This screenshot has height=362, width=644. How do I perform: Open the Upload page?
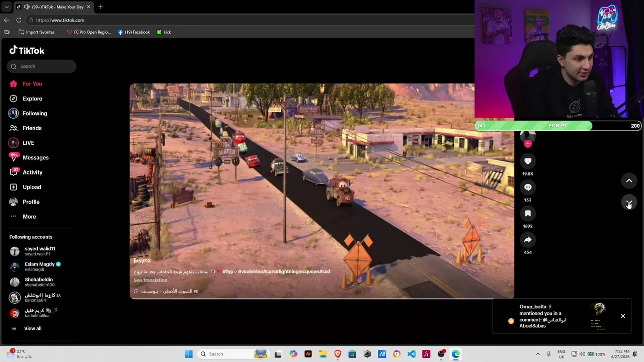[x=25, y=187]
